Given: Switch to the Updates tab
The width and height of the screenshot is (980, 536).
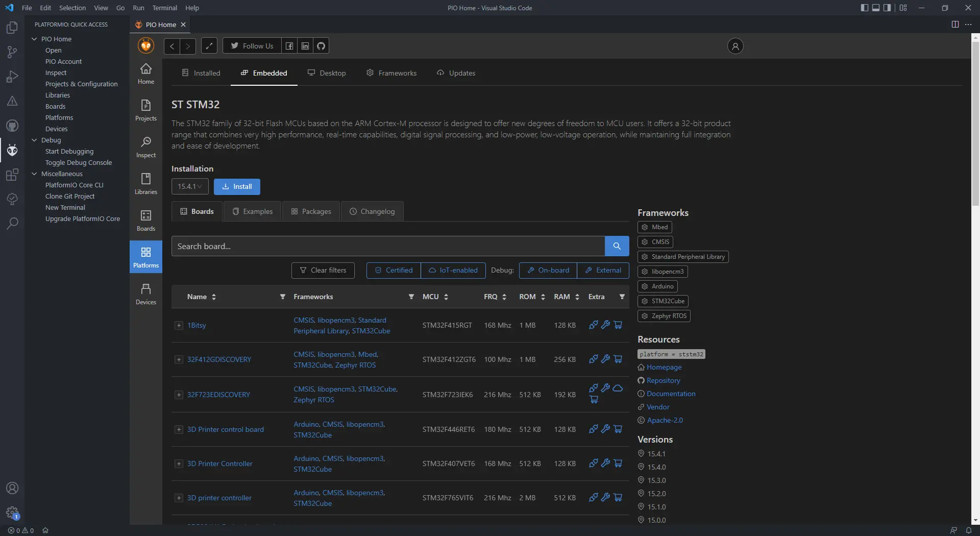Looking at the screenshot, I should tap(456, 73).
